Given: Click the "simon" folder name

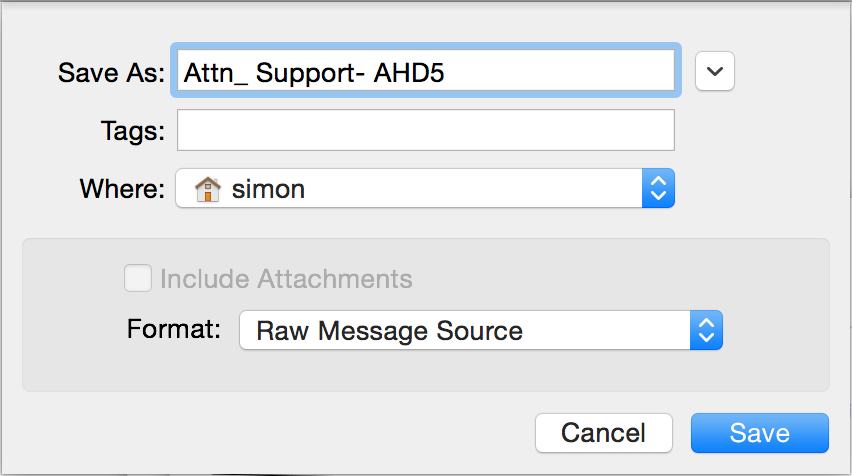Looking at the screenshot, I should pos(268,188).
